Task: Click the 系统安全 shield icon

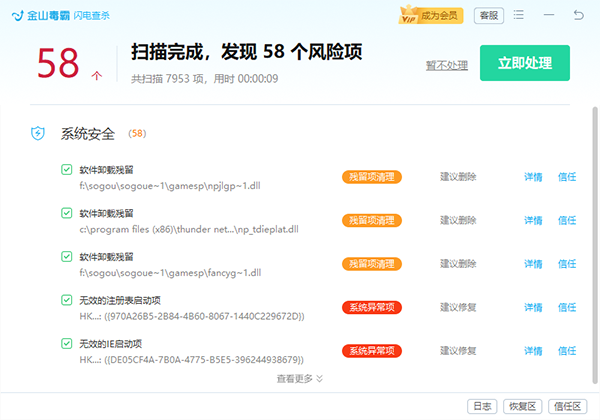Action: 38,133
